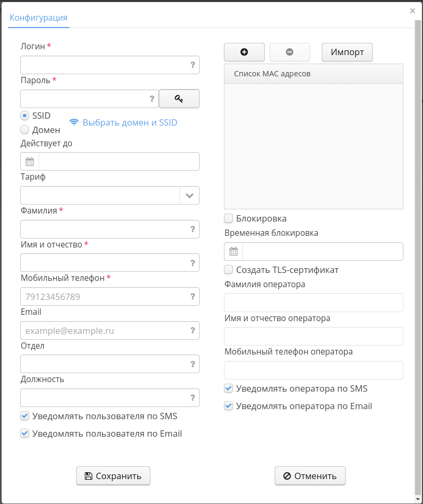Select the Домен radio button
This screenshot has width=423, height=504.
[x=24, y=129]
